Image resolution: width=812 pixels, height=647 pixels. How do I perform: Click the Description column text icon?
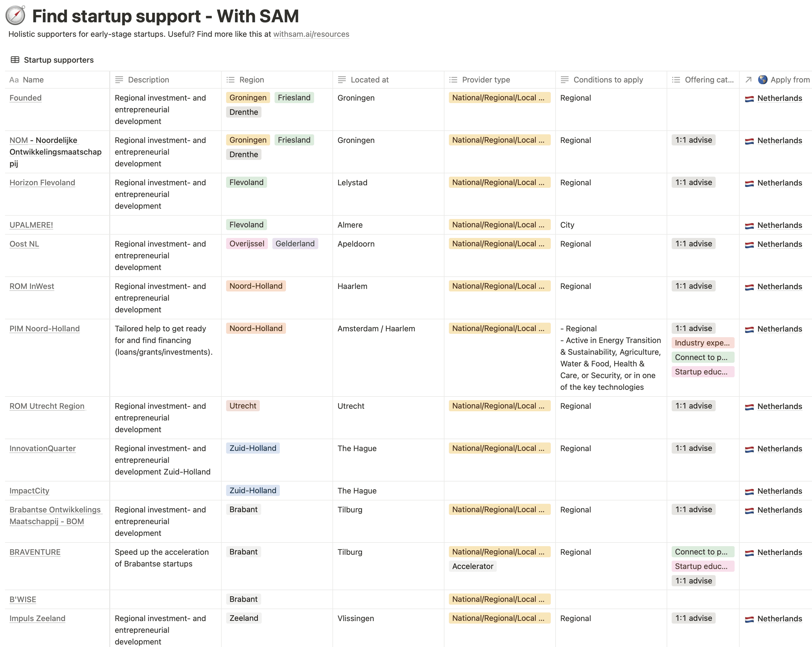[x=119, y=79]
